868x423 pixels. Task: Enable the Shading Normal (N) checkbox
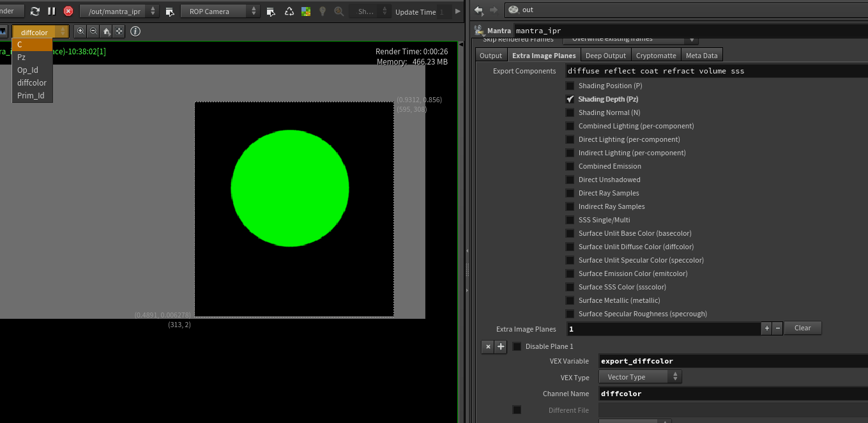(x=570, y=112)
